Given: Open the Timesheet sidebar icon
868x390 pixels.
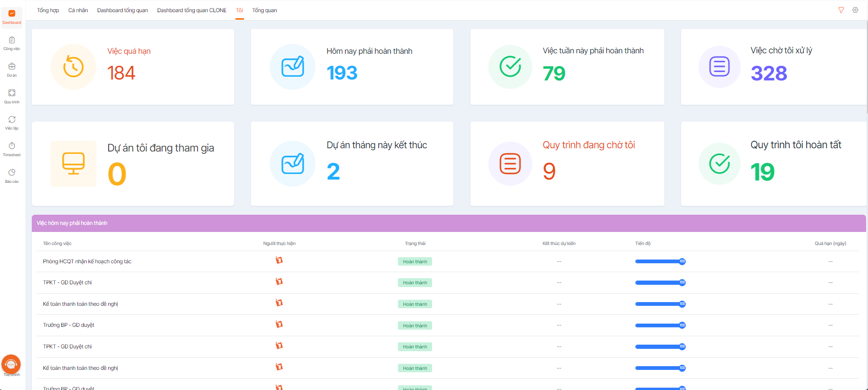Looking at the screenshot, I should (x=12, y=149).
